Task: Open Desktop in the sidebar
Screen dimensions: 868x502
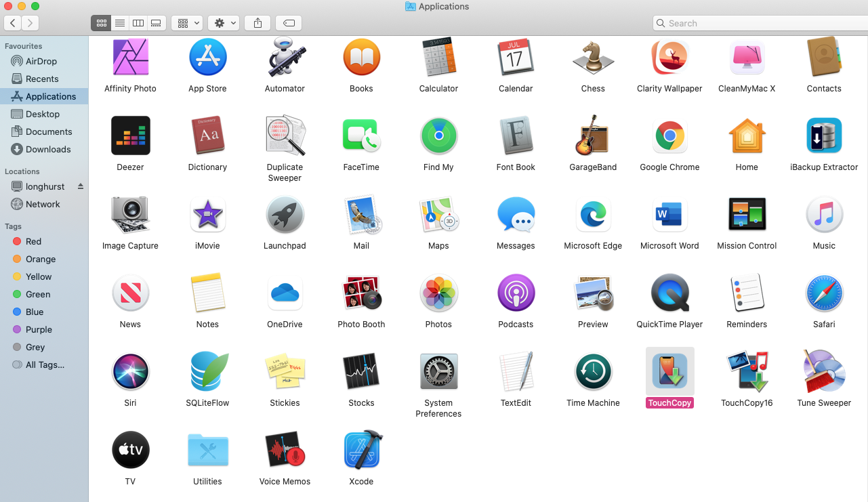Action: pos(44,114)
